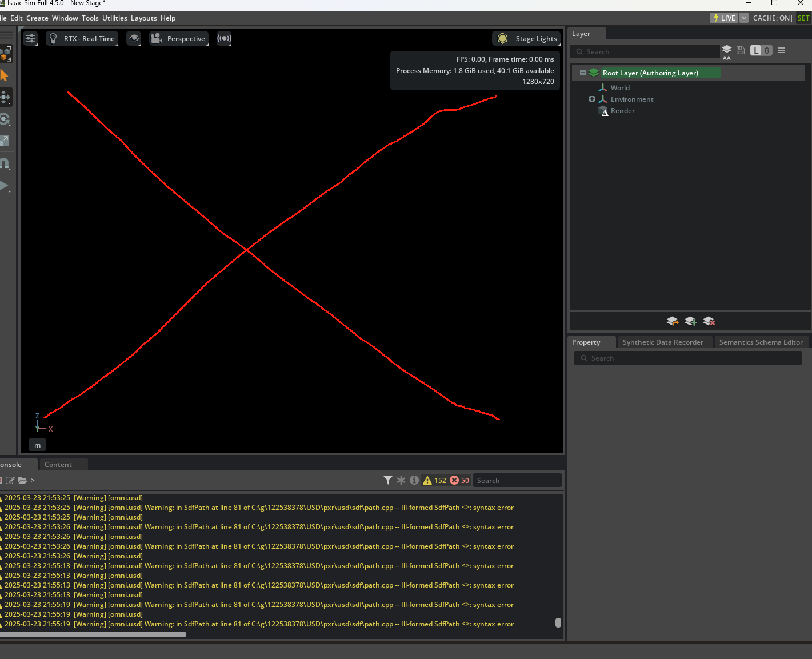Click the save layer floppy disk icon
Screen dimensions: 812x659
pyautogui.click(x=741, y=50)
